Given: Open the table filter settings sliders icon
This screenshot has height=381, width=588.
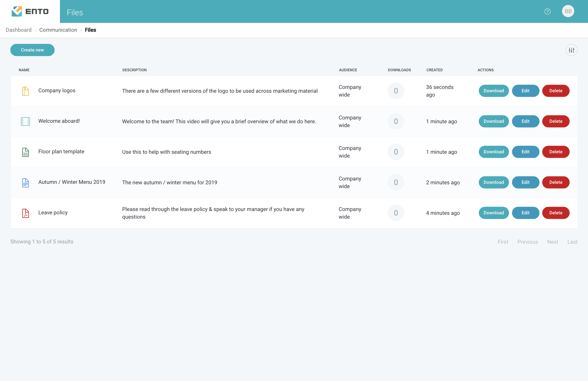Looking at the screenshot, I should [x=571, y=50].
